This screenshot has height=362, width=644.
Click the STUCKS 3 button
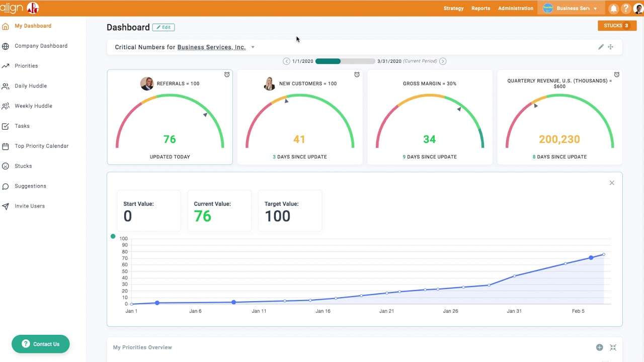pos(617,26)
